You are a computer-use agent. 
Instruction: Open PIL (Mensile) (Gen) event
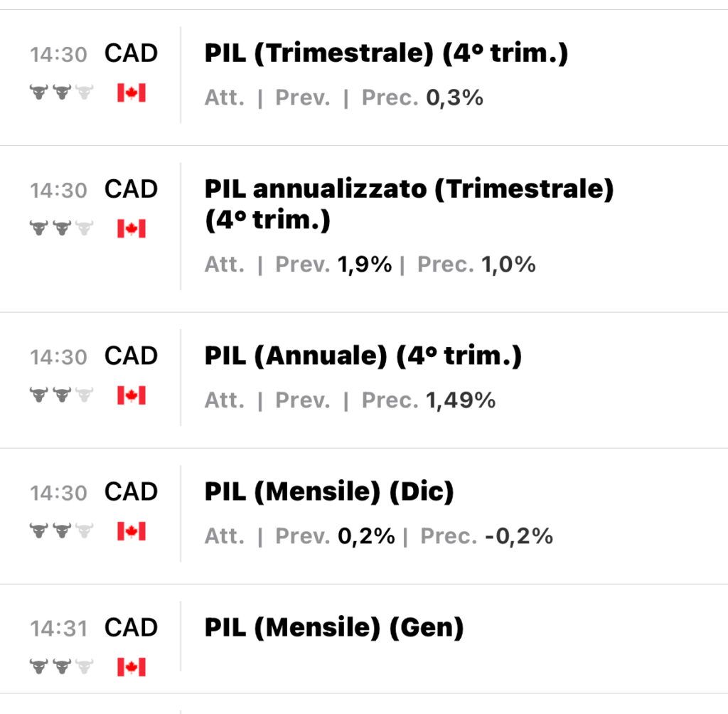point(334,627)
